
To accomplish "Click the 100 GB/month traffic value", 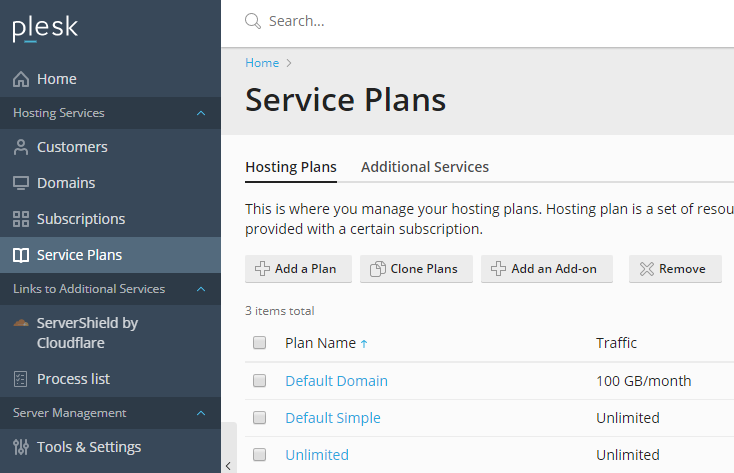I will point(644,381).
